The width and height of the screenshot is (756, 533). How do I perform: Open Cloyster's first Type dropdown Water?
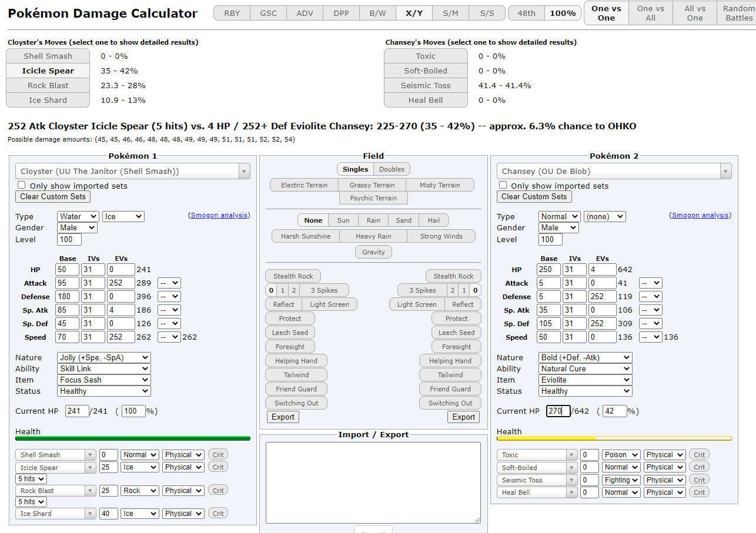[x=78, y=216]
